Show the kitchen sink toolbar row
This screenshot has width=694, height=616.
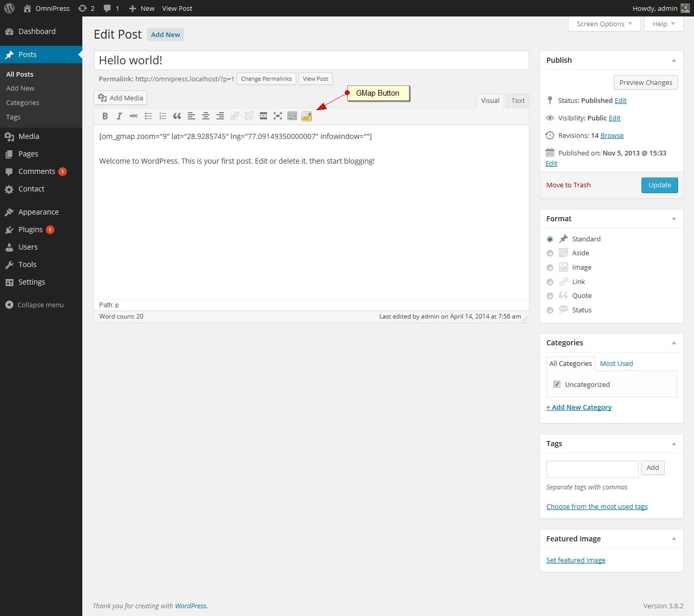292,116
